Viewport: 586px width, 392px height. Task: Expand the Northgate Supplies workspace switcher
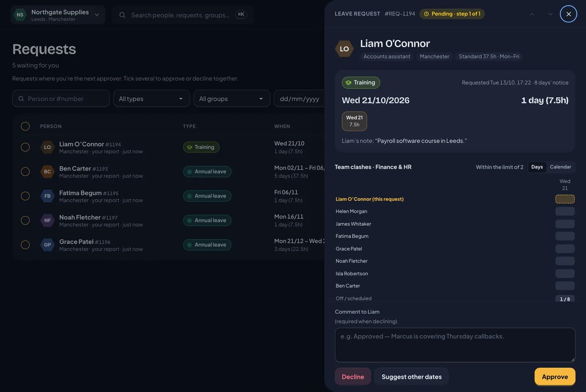click(x=58, y=15)
